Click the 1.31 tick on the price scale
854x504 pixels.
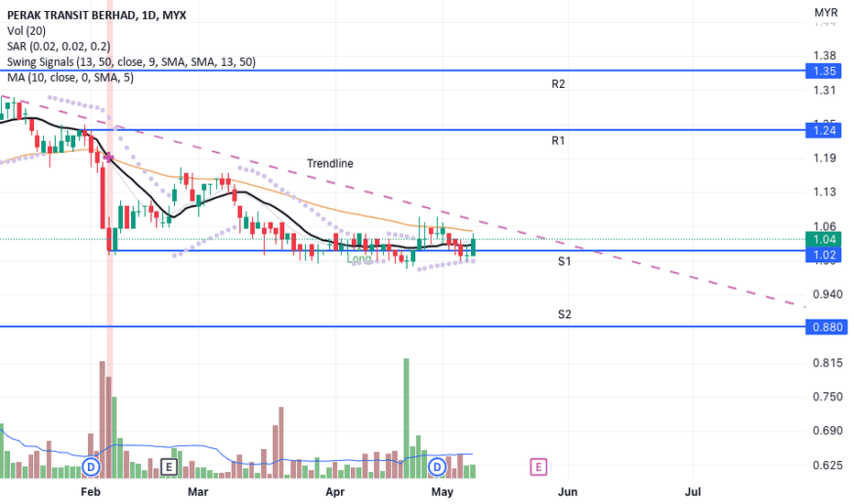(x=824, y=91)
